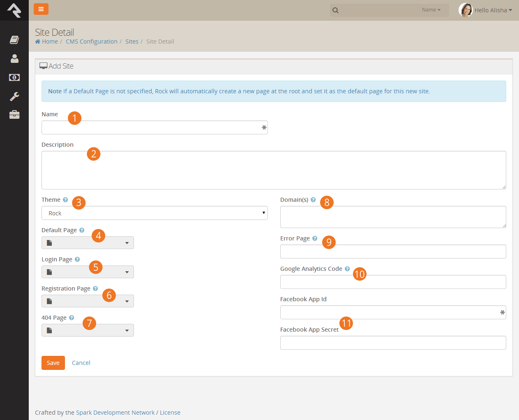The width and height of the screenshot is (519, 420).
Task: Open the Default Page picker
Action: click(88, 243)
